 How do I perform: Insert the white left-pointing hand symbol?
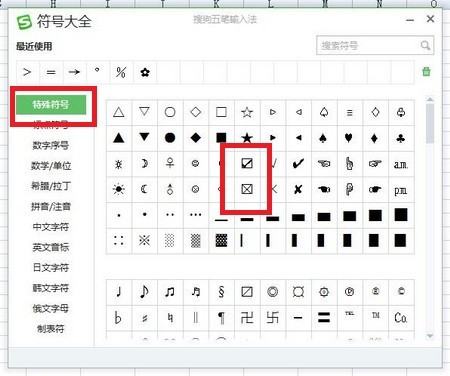pos(324,163)
